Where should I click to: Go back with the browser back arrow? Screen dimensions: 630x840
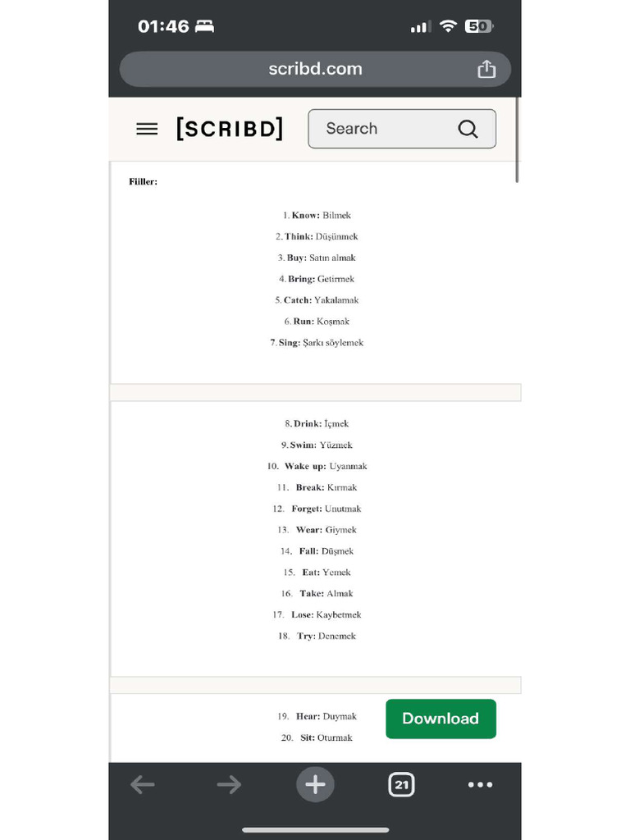(143, 785)
